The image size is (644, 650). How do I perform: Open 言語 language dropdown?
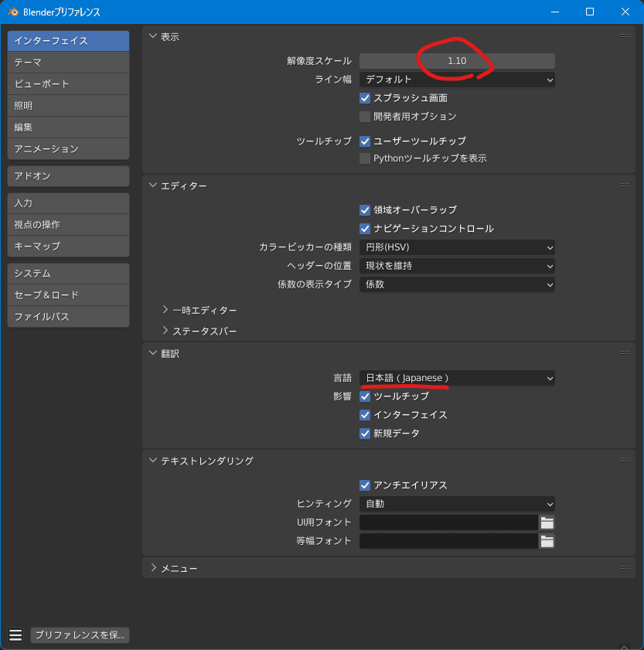tap(457, 378)
